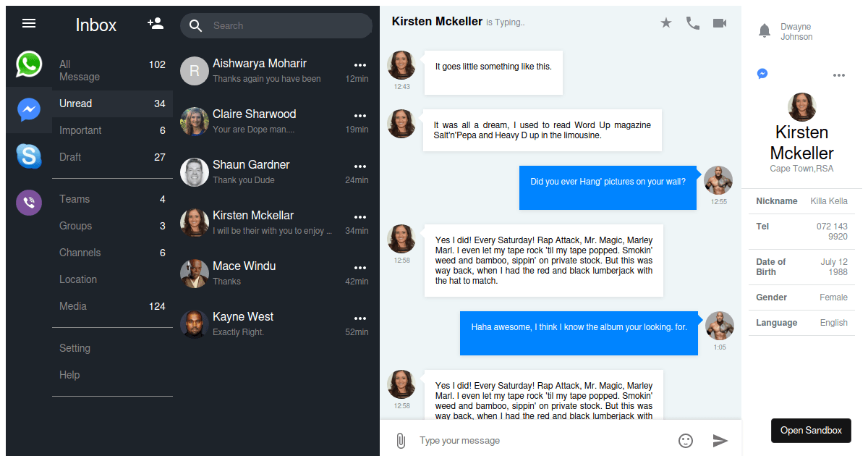The width and height of the screenshot is (868, 456).
Task: Click the Kirsten Mckeller chat header name
Action: pos(437,21)
